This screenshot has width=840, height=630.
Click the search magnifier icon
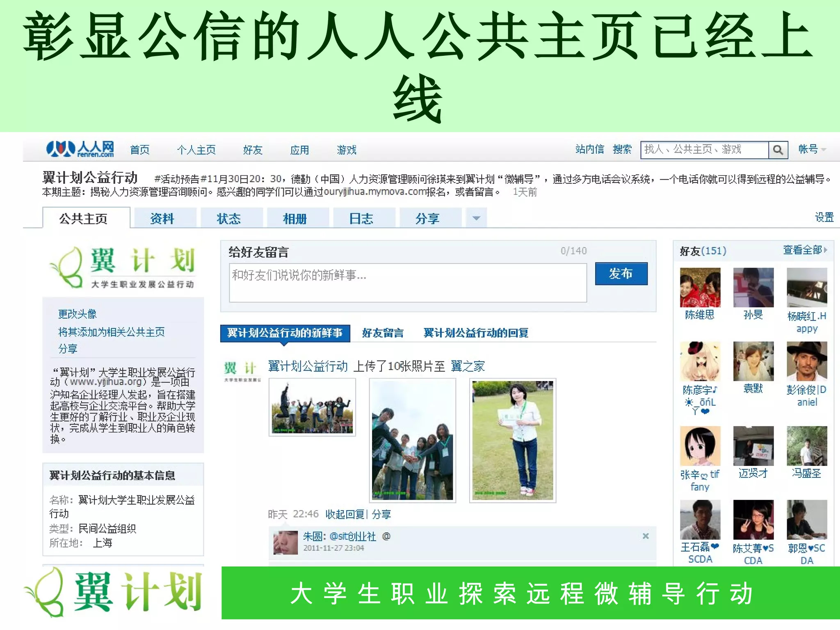click(778, 150)
